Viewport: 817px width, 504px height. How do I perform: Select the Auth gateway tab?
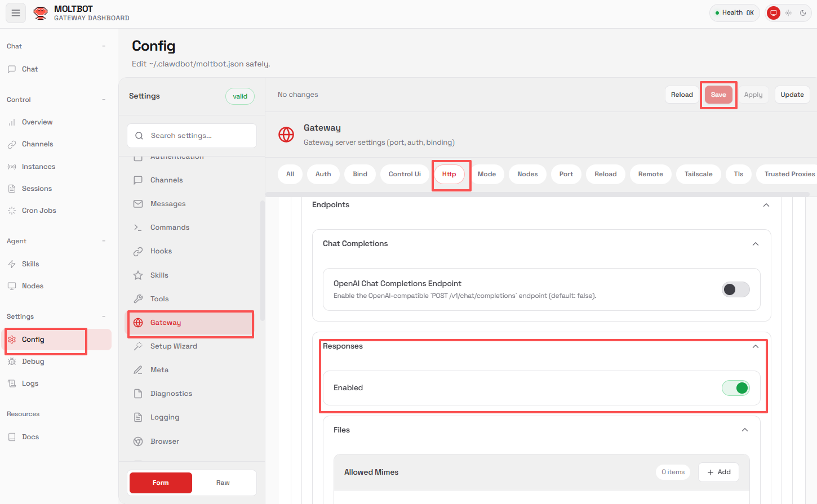point(323,174)
